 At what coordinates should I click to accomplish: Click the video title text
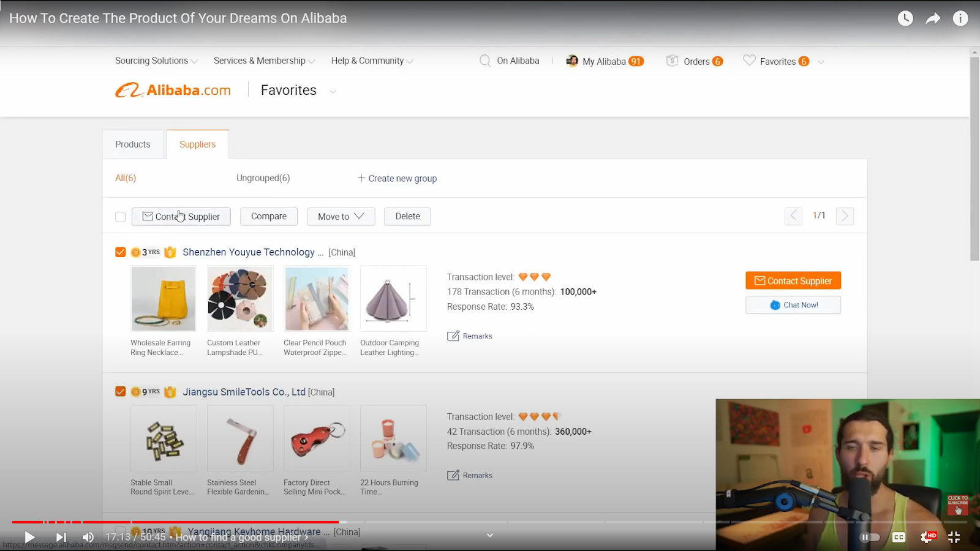(178, 18)
